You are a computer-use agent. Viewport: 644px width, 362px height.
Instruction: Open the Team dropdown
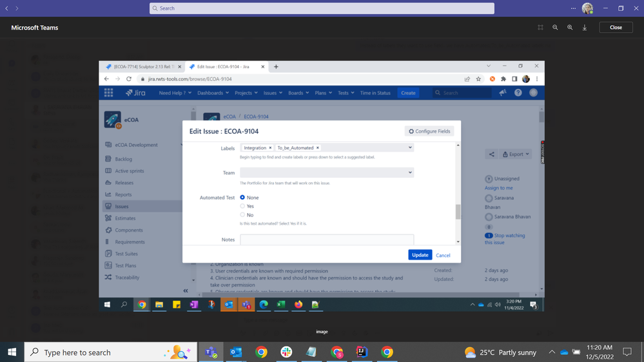327,173
